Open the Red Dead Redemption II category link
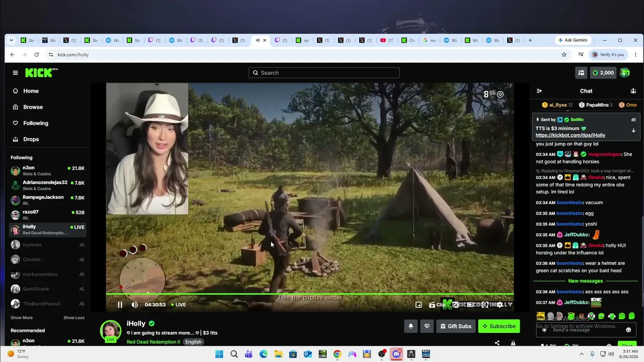This screenshot has height=362, width=644. coord(153,342)
